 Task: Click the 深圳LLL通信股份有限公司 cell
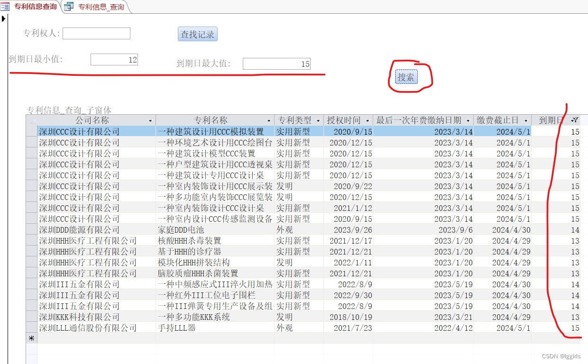point(97,328)
